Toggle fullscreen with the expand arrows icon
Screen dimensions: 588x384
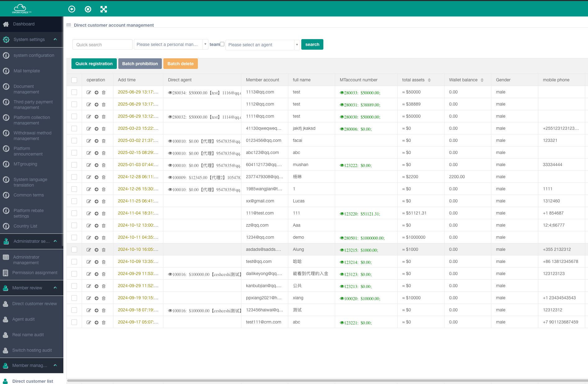[x=104, y=9]
